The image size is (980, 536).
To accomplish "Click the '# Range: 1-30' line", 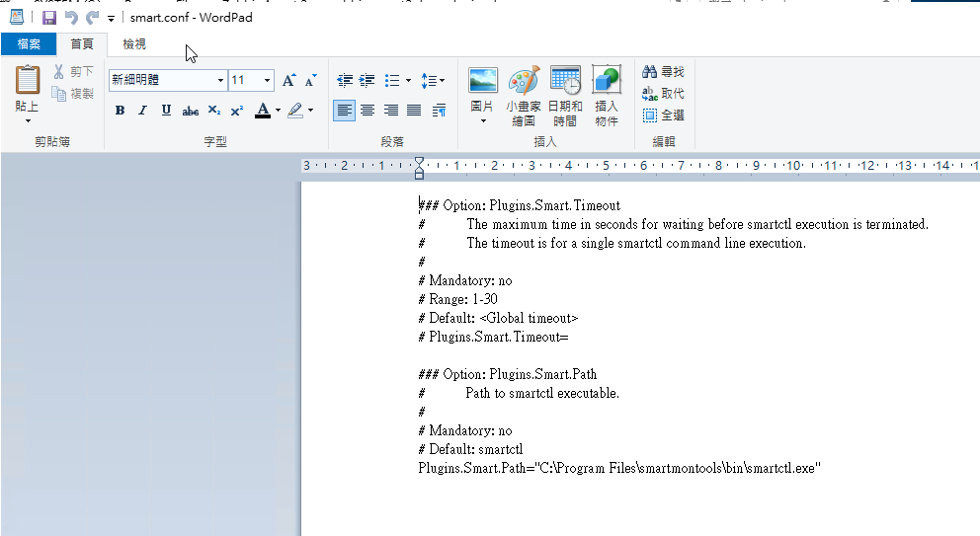I will click(458, 299).
